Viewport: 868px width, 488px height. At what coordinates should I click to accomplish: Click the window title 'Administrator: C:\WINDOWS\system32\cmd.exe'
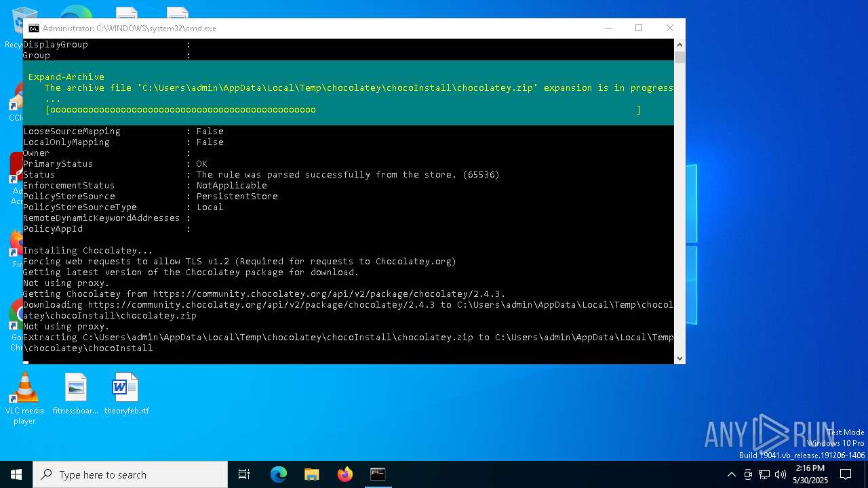click(130, 28)
